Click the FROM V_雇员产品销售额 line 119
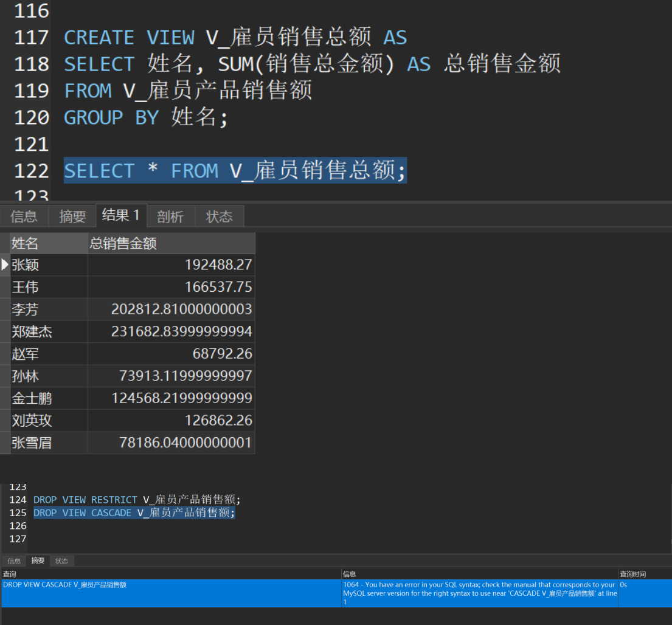The height and width of the screenshot is (625, 672). point(188,91)
